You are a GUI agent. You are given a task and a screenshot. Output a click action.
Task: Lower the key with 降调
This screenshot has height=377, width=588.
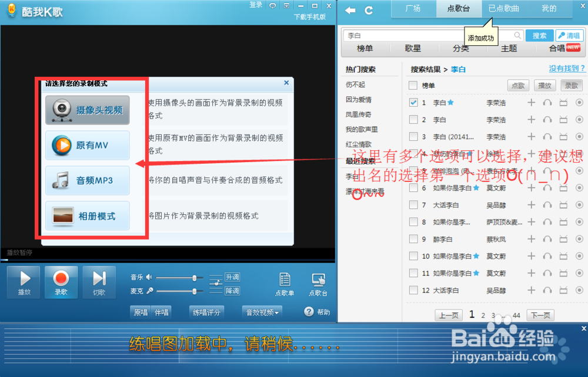[232, 291]
